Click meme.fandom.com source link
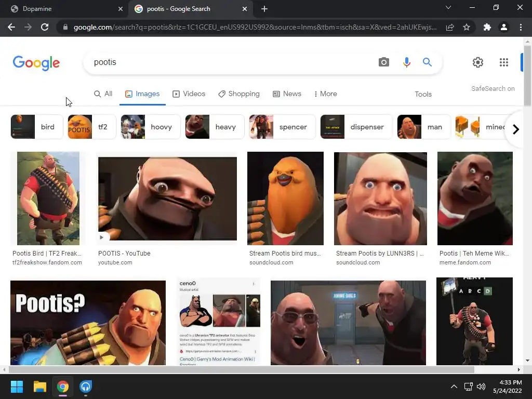The height and width of the screenshot is (399, 532). click(x=465, y=262)
